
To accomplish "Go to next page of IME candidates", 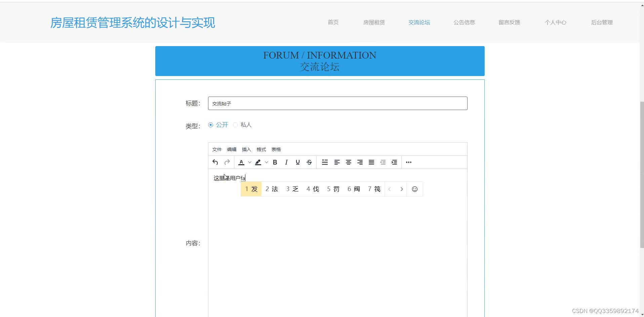I will tap(402, 189).
